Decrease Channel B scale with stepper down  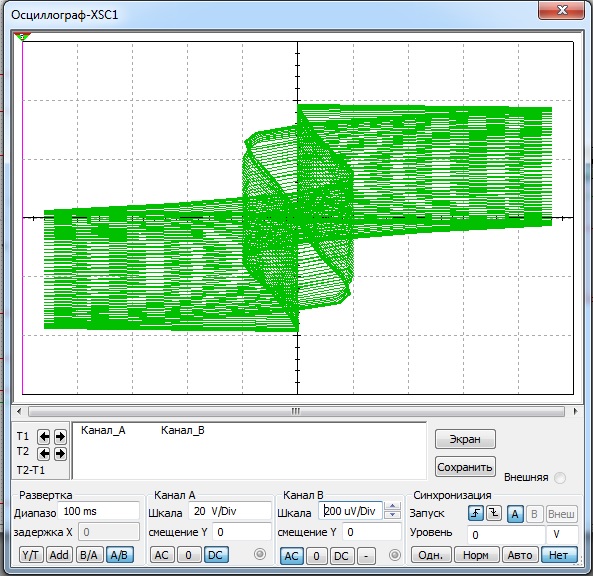tap(393, 515)
